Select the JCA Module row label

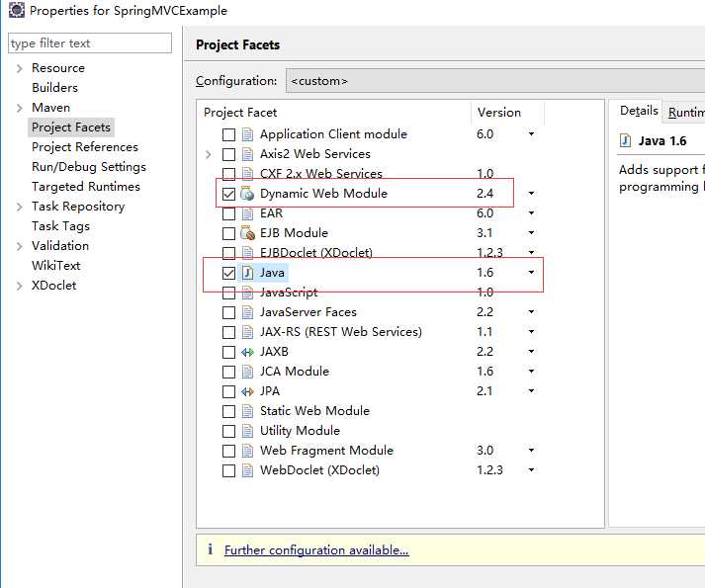pos(295,372)
